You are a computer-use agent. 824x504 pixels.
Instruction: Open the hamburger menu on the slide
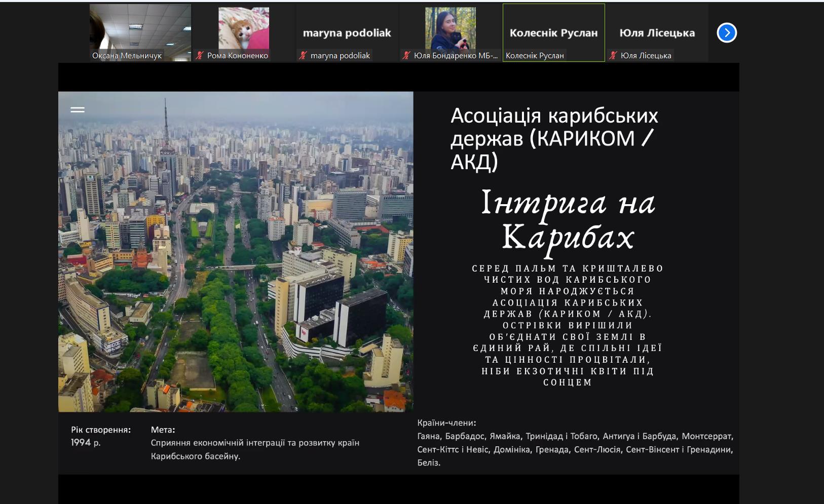[x=78, y=109]
